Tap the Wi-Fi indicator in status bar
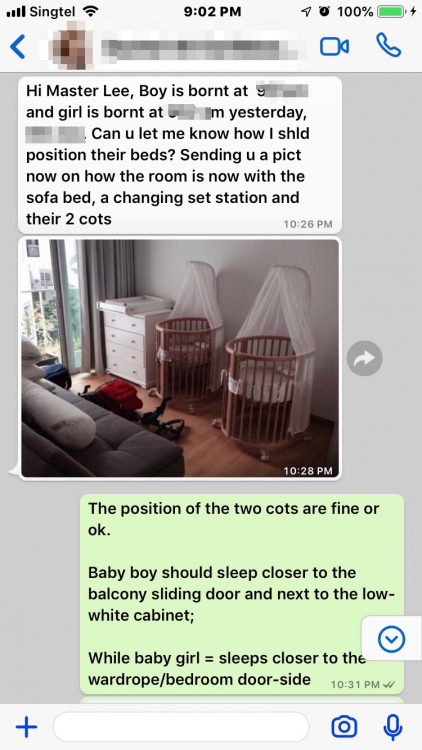 (89, 11)
